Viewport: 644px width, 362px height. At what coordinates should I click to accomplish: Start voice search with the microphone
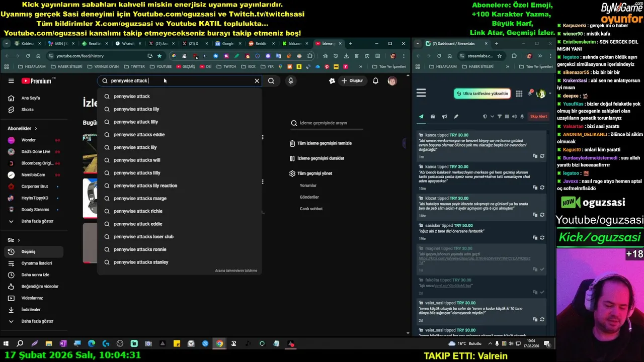[290, 80]
